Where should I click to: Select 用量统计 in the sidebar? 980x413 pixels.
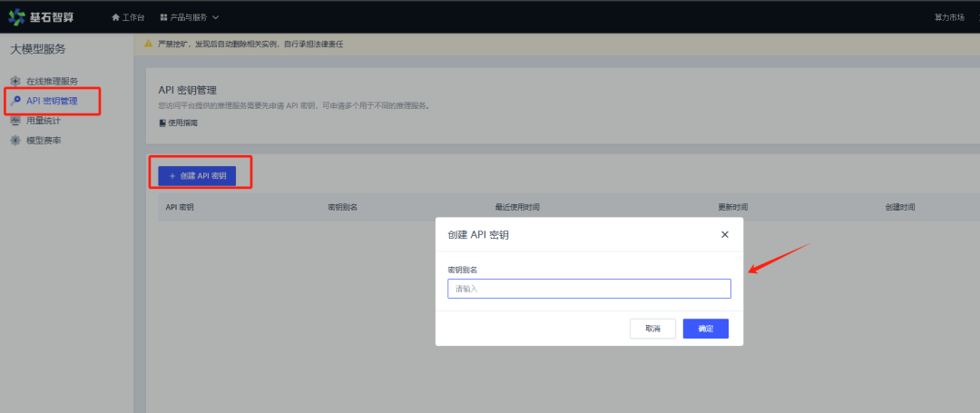coord(44,121)
